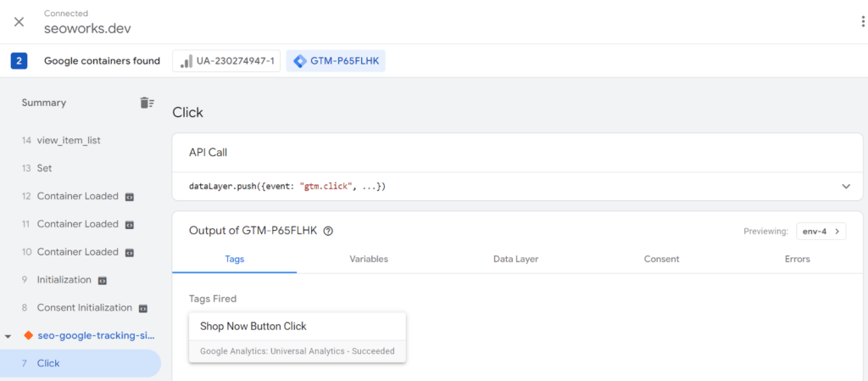The height and width of the screenshot is (381, 868).
Task: Expand the API Call dataLayer.push details
Action: 845,186
